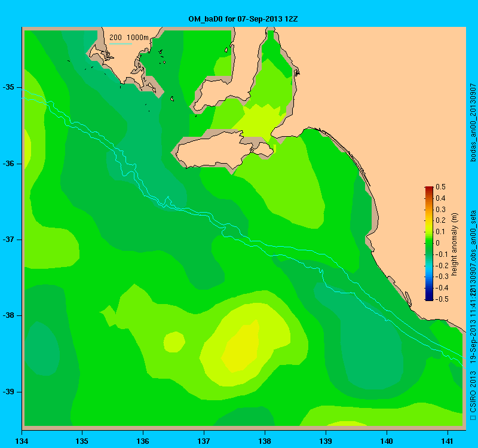Click the cyan isobath legend line sample
Image resolution: width=478 pixels, height=448 pixels.
point(121,44)
